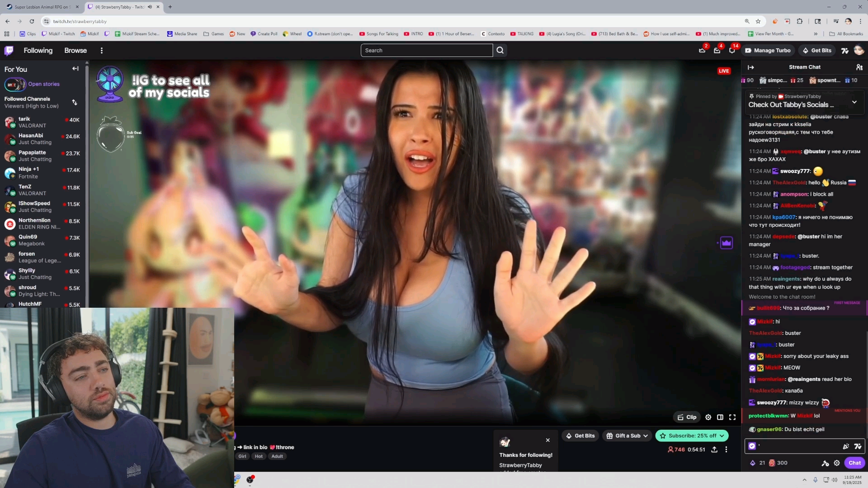Image resolution: width=868 pixels, height=488 pixels.
Task: Collapse the Stream Chat panel
Action: coord(751,67)
